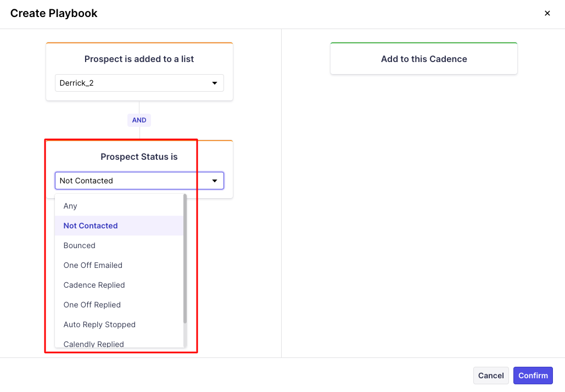The width and height of the screenshot is (565, 392).
Task: Choose Cadence Replied in the list
Action: pos(94,285)
